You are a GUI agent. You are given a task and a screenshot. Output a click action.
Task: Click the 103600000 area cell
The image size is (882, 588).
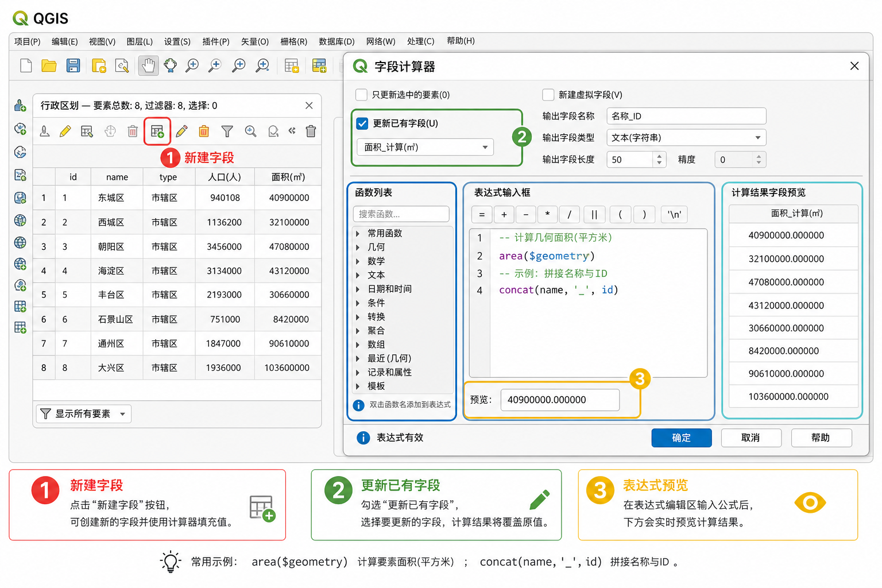[x=287, y=368]
